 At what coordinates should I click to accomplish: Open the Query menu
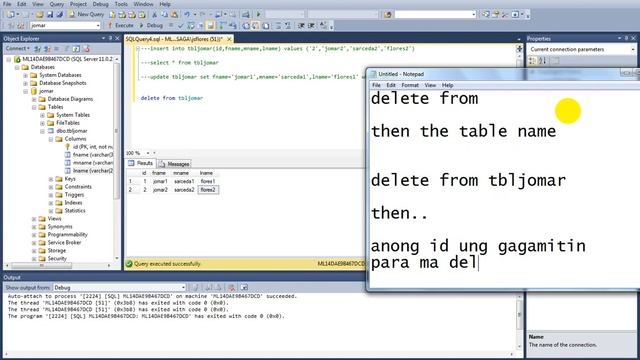coord(57,4)
